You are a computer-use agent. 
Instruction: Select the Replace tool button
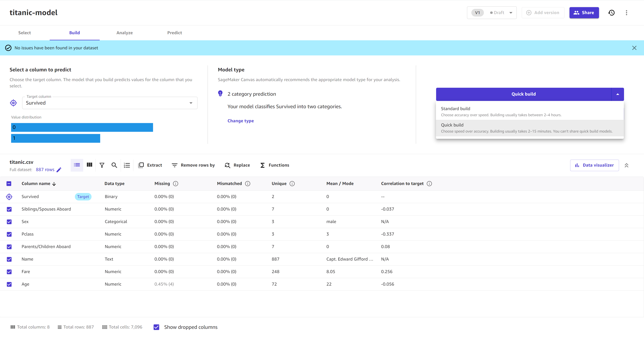[237, 165]
